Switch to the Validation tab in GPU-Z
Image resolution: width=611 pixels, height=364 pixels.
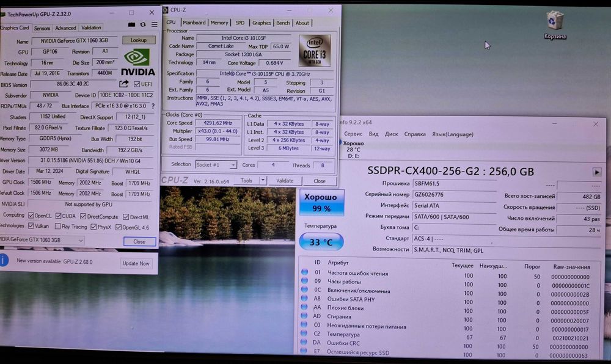pos(91,27)
